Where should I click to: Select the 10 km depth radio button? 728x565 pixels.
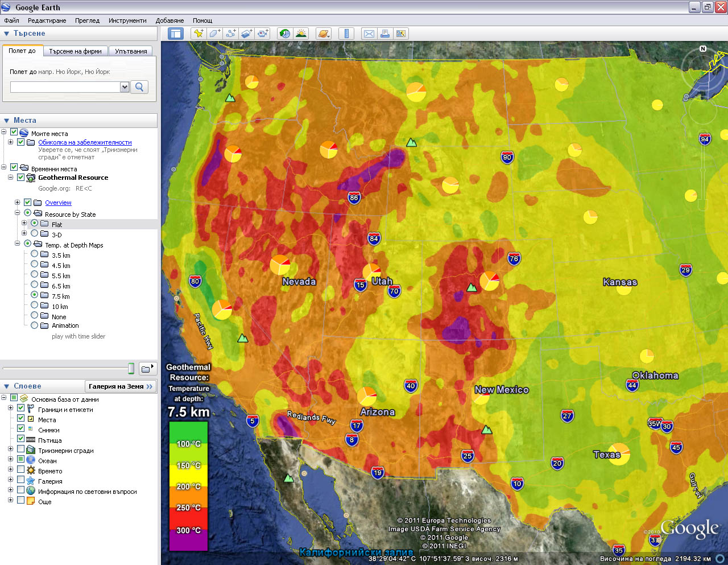tap(35, 306)
